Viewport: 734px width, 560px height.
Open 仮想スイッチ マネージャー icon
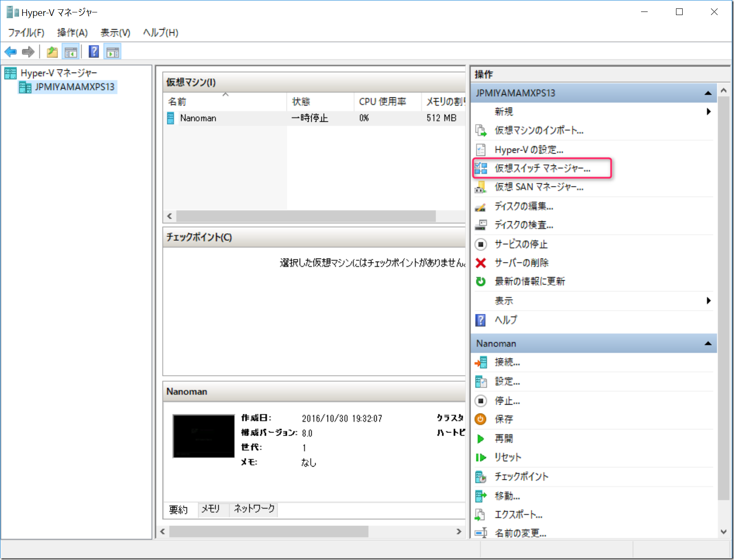click(481, 168)
